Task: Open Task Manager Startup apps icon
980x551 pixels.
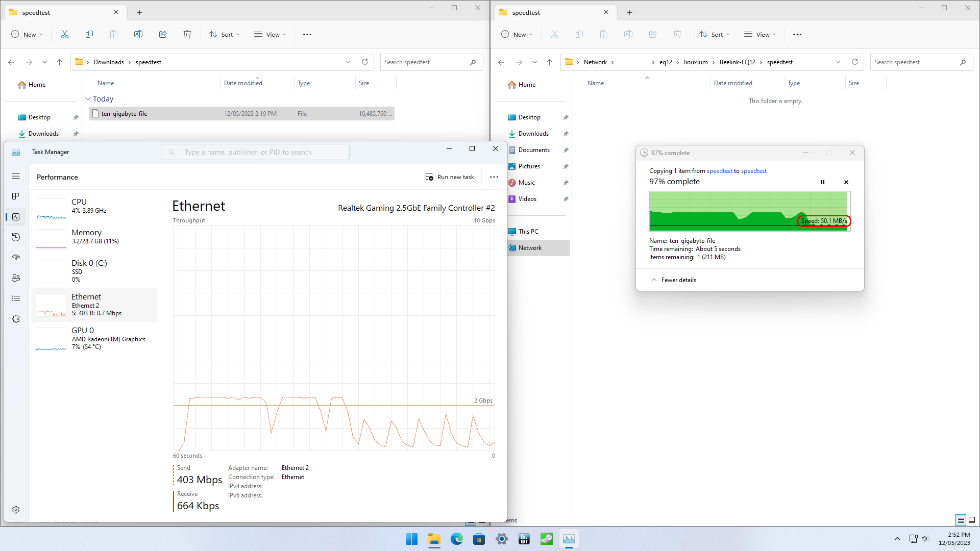Action: [x=16, y=258]
